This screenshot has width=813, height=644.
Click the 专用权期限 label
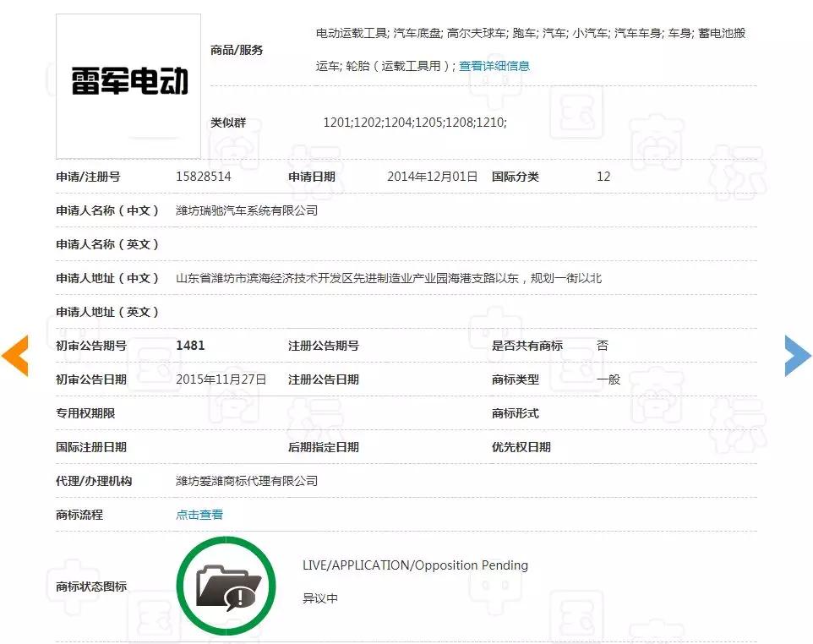coord(85,413)
